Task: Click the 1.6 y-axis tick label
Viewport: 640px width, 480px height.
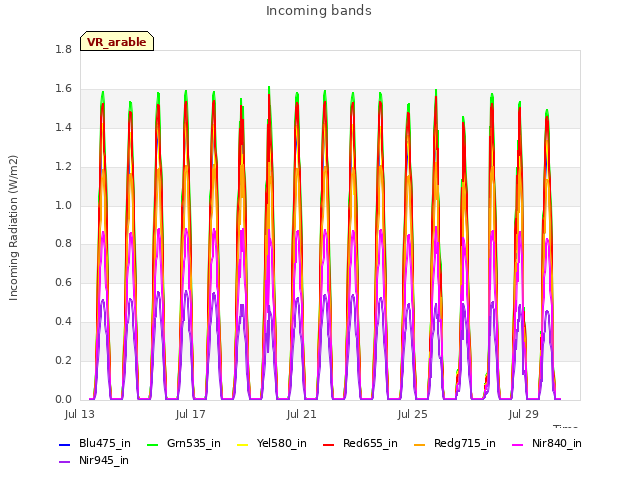Action: tap(64, 88)
